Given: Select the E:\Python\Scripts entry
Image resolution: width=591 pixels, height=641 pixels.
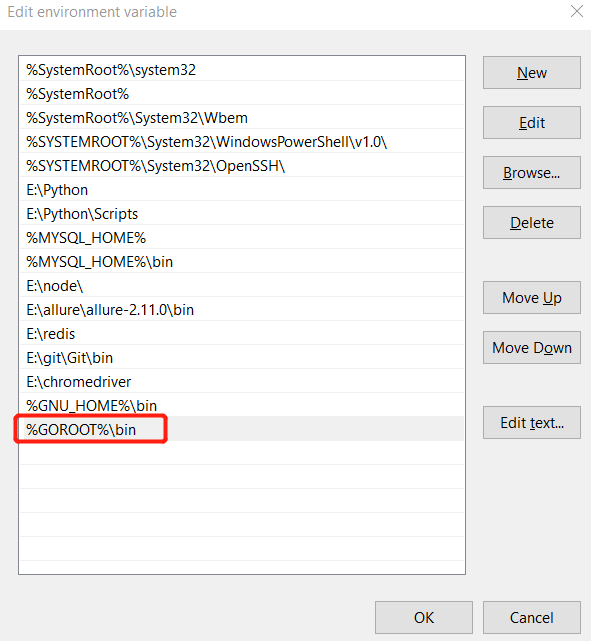Looking at the screenshot, I should click(x=242, y=214).
